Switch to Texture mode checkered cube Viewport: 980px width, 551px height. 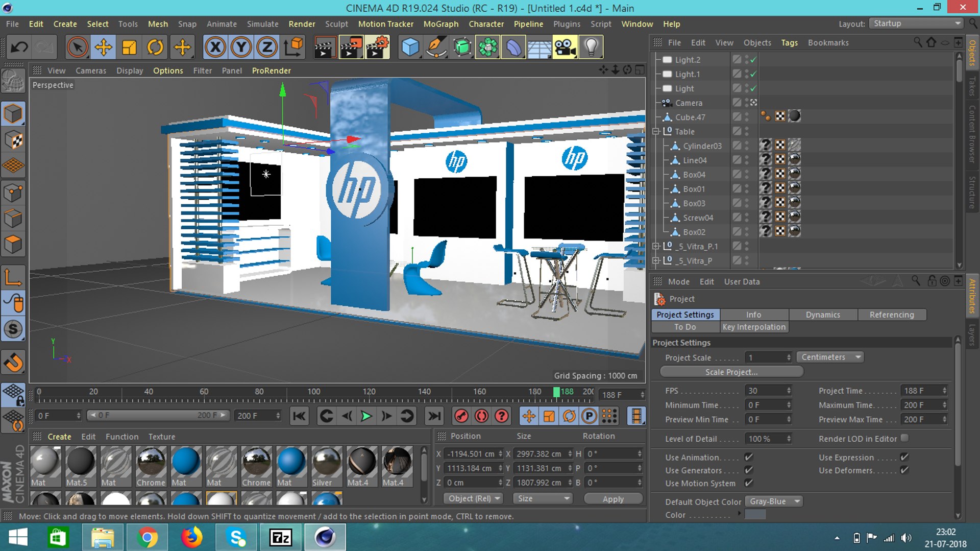[x=13, y=140]
